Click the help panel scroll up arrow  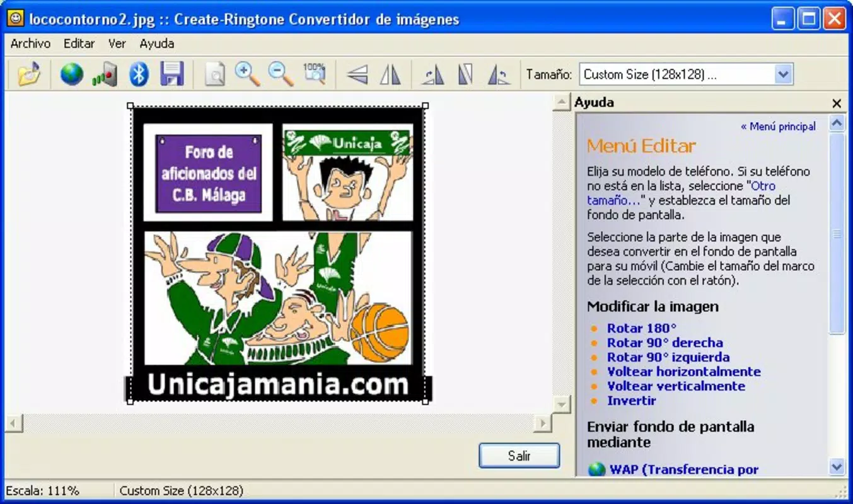click(x=837, y=123)
